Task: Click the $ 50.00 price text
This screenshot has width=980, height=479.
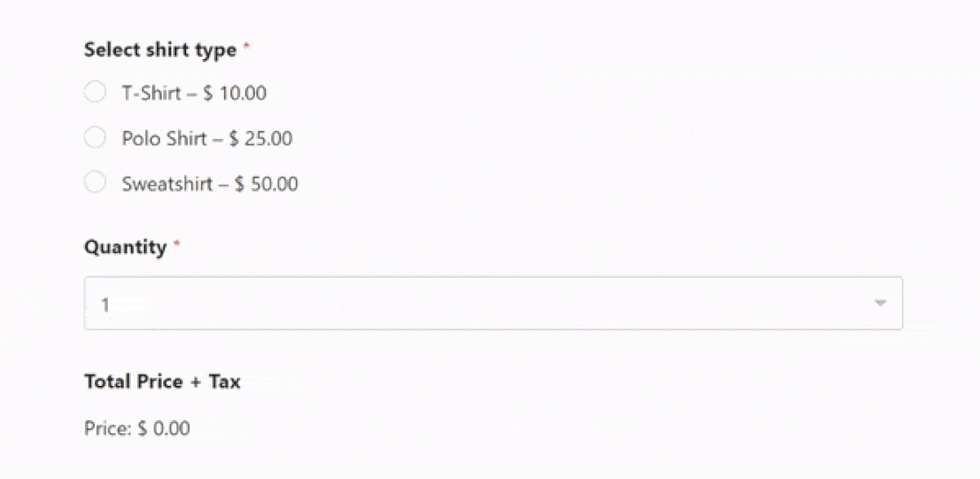Action: 266,184
